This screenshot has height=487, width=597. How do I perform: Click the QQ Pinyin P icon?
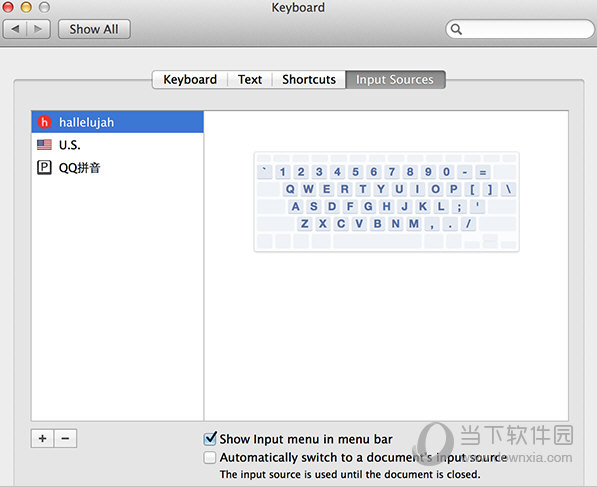[x=44, y=167]
